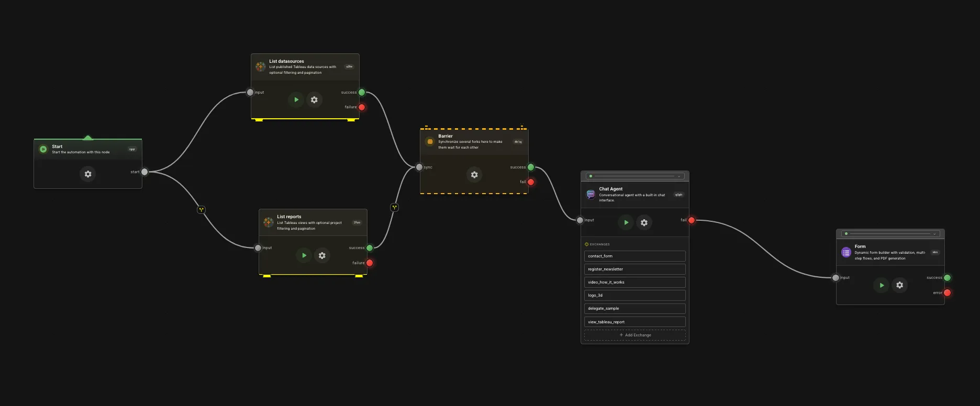Click the List datasources node title
This screenshot has width=980, height=406.
pos(286,61)
